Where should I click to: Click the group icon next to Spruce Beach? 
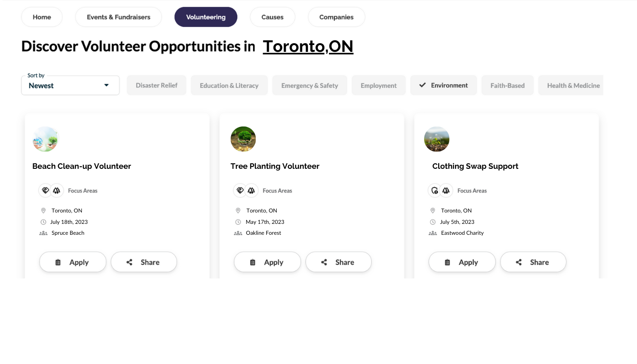tap(43, 233)
